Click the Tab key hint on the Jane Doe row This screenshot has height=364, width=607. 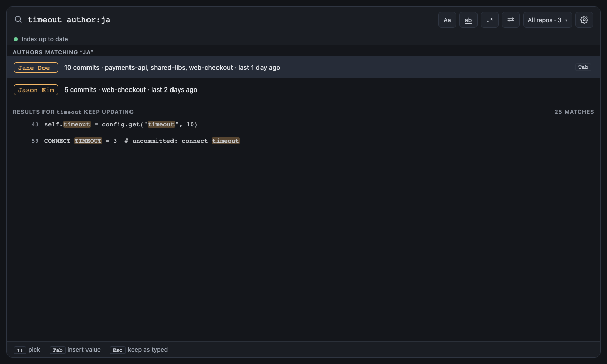pyautogui.click(x=583, y=67)
